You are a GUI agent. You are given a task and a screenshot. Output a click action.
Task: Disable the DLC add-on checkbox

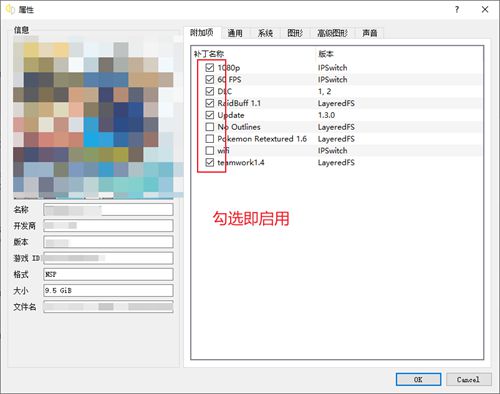tap(209, 91)
